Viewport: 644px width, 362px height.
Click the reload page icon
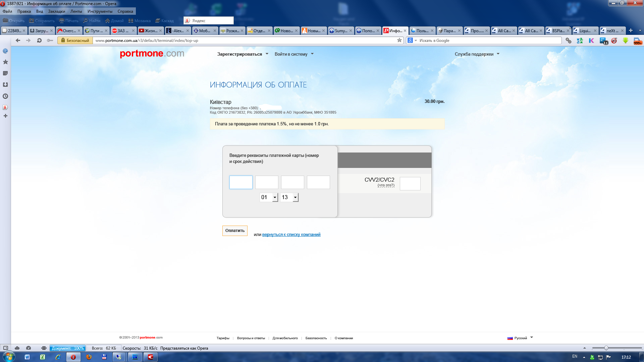[39, 41]
